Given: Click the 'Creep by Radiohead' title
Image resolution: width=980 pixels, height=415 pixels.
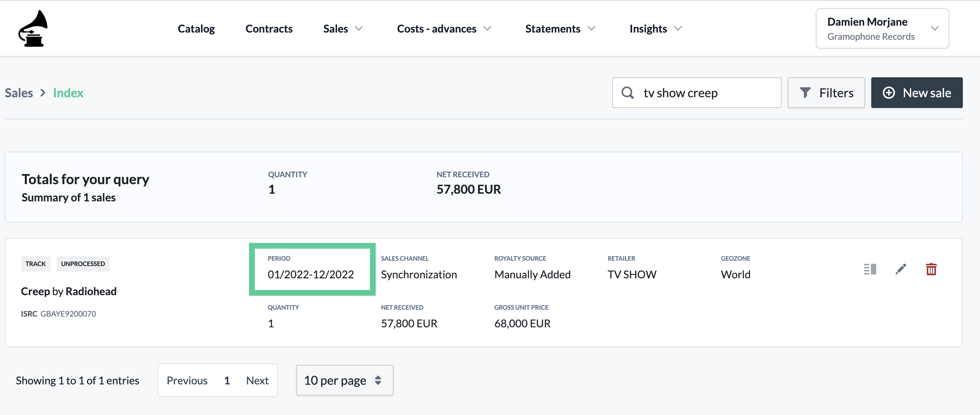Looking at the screenshot, I should click(69, 291).
